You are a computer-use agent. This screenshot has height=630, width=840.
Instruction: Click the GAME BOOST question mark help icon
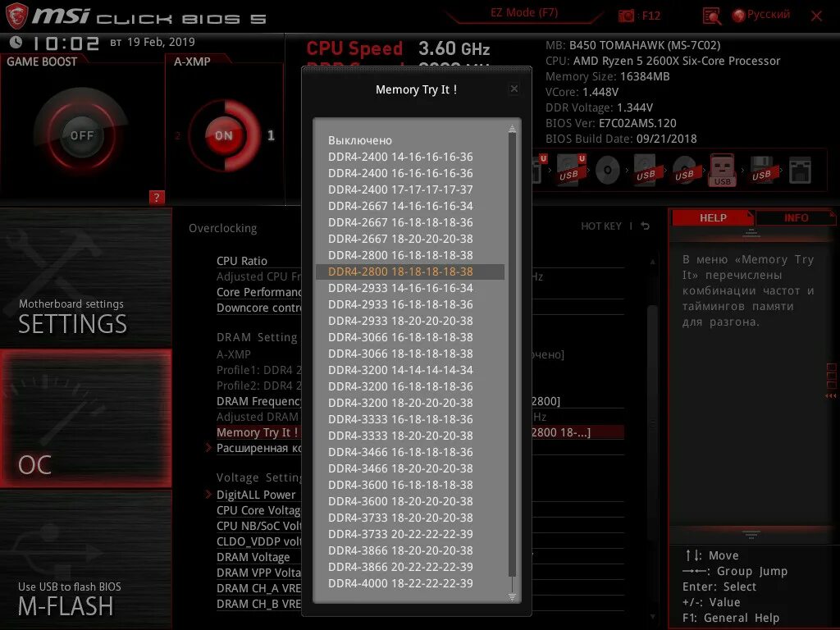point(156,197)
